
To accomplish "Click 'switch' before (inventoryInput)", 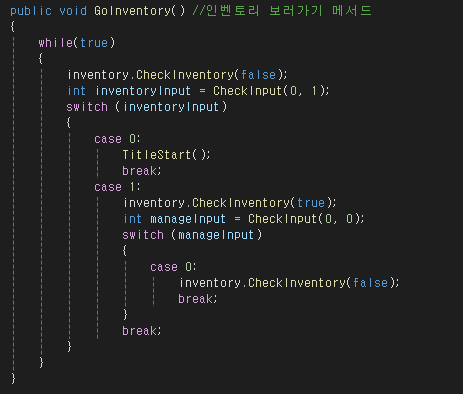I will [87, 107].
